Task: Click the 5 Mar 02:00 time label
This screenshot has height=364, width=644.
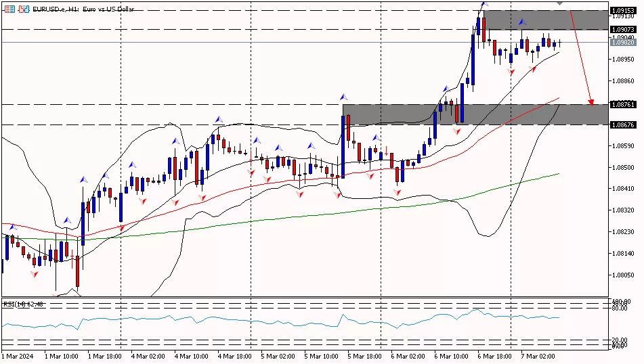Action: click(278, 356)
